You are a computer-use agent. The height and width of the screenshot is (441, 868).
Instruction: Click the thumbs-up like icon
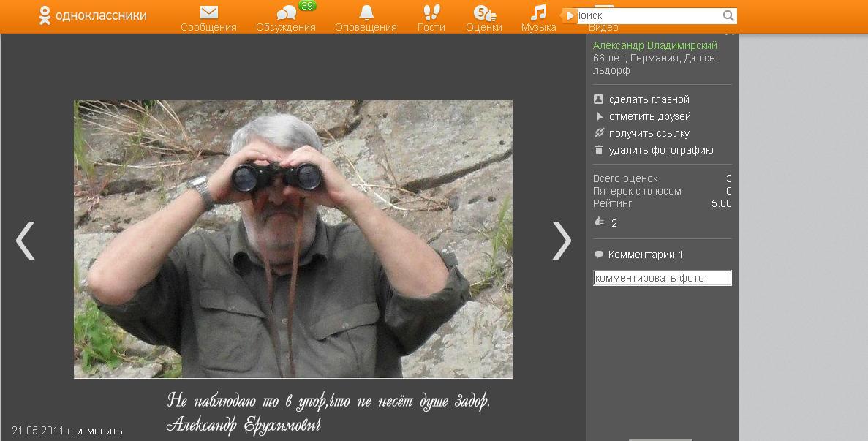point(600,222)
